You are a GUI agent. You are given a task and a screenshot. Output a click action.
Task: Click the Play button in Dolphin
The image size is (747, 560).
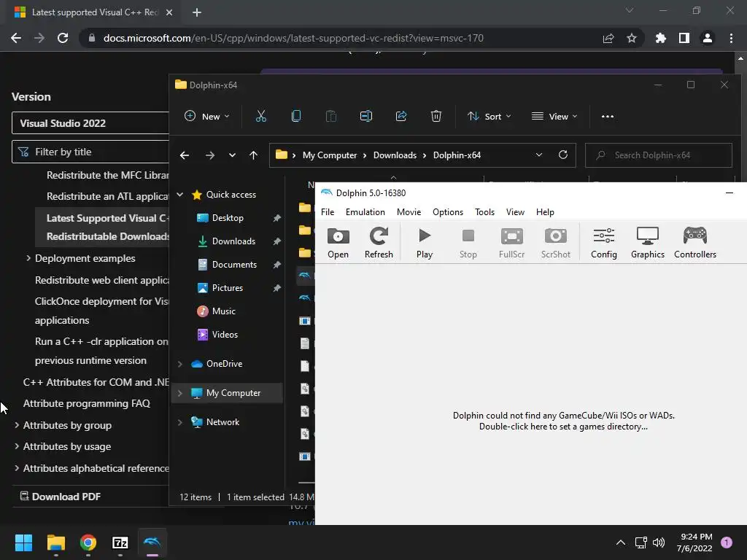(425, 243)
